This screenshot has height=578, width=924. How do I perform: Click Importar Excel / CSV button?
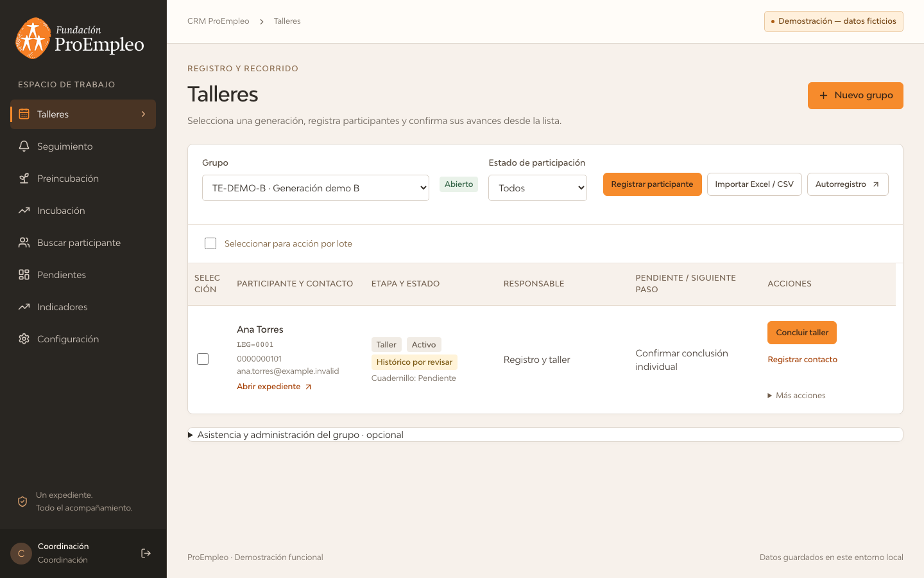(754, 184)
